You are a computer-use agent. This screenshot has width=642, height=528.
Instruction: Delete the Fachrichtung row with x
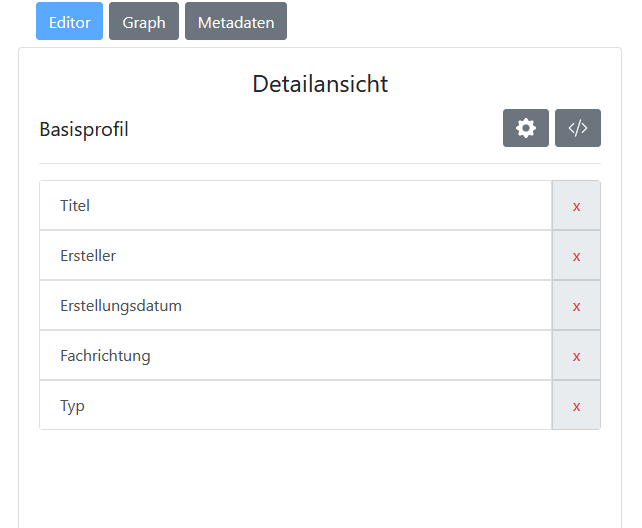point(576,356)
